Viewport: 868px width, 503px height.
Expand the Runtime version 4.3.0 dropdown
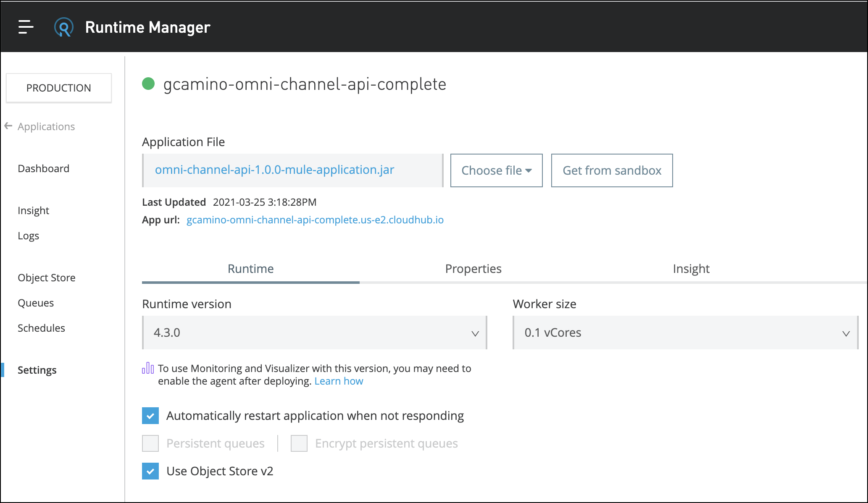pyautogui.click(x=315, y=333)
